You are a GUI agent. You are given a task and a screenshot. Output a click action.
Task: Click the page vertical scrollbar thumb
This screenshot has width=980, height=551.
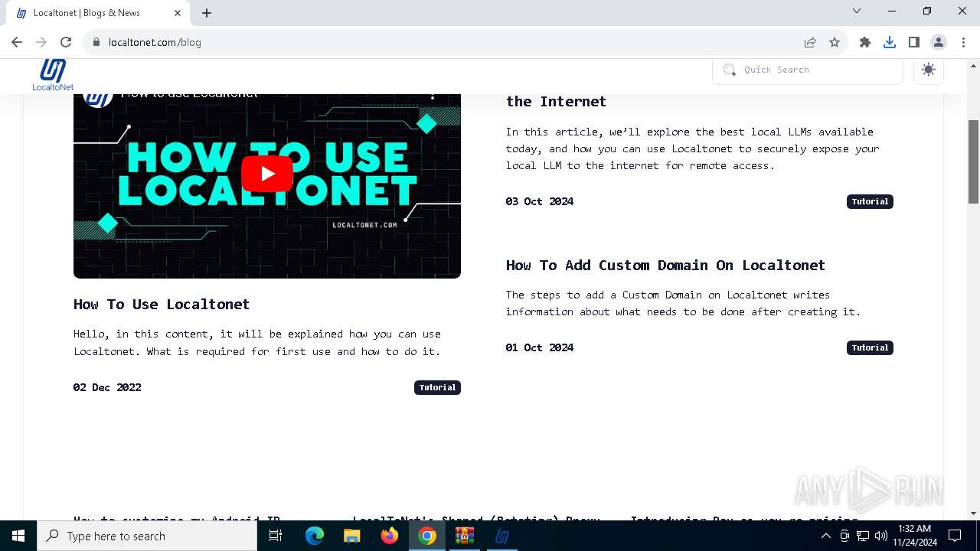point(973,161)
